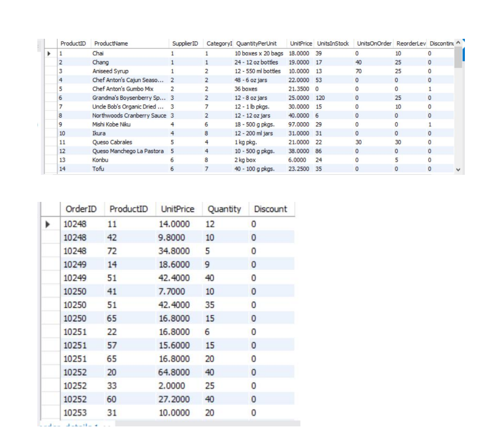This screenshot has width=485, height=448.
Task: Select Grandma's Boysenberry Sp... cell
Action: coord(129,98)
